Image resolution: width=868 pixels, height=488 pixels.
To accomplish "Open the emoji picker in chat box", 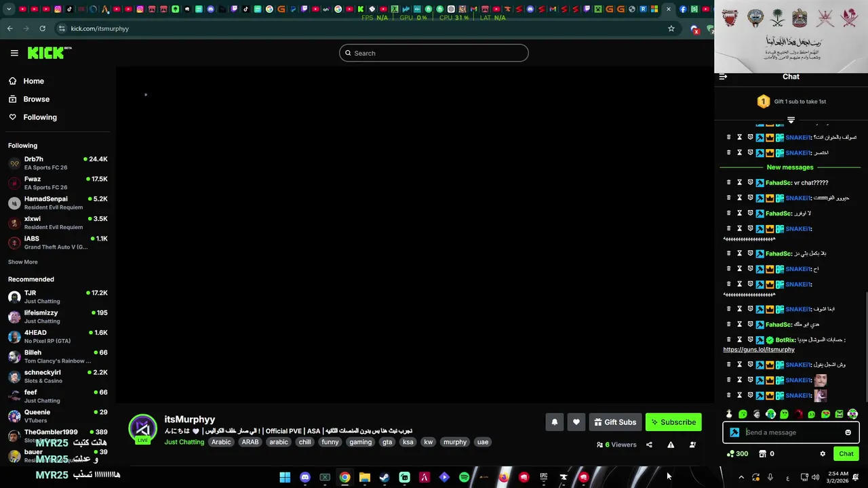I will 848,432.
